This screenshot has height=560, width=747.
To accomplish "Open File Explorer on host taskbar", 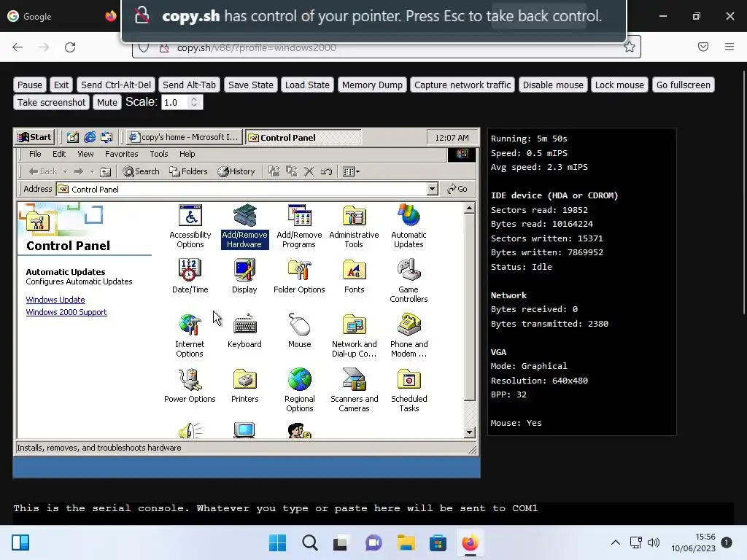I will (406, 542).
